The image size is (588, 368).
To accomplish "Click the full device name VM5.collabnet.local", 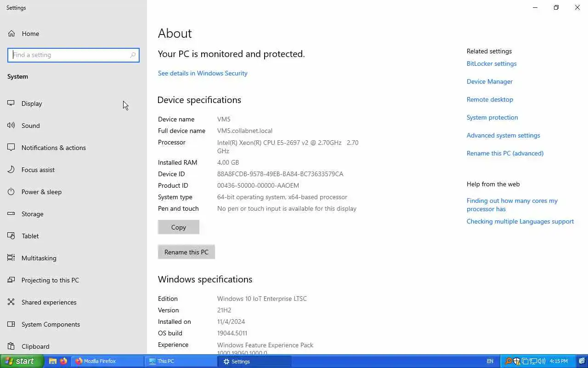I will [x=245, y=131].
